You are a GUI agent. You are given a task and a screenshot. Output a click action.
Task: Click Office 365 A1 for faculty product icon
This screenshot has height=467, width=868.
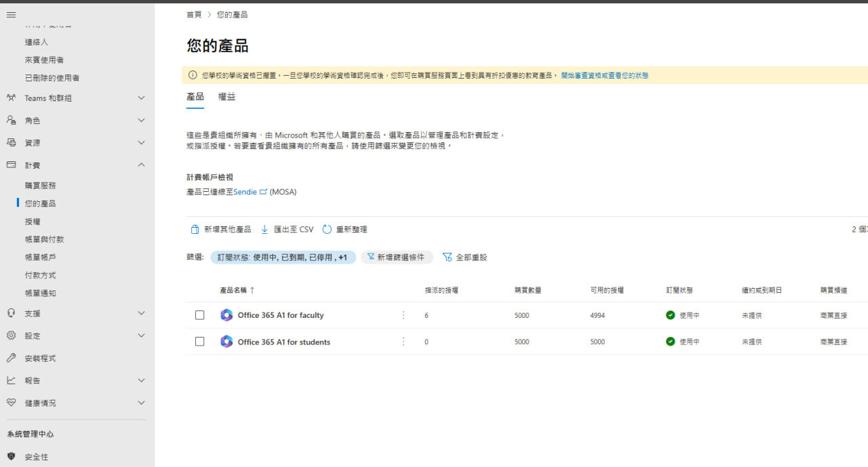pos(226,315)
